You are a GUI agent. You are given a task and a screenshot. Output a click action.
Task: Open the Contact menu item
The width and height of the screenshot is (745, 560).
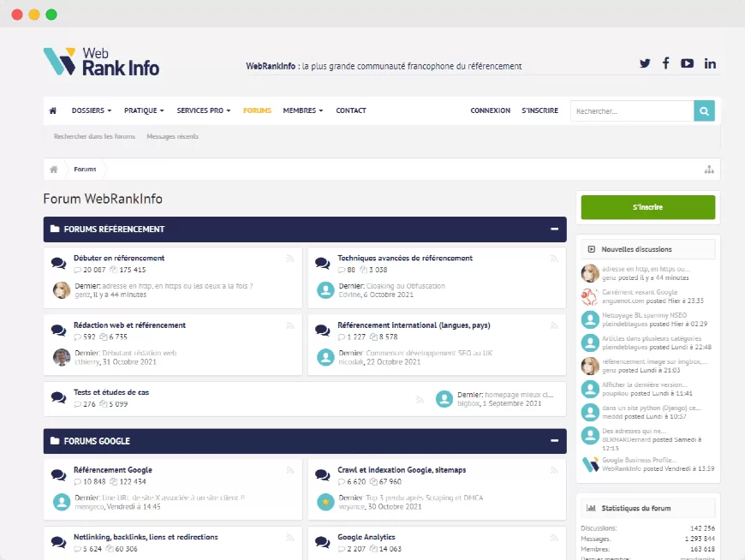point(351,110)
